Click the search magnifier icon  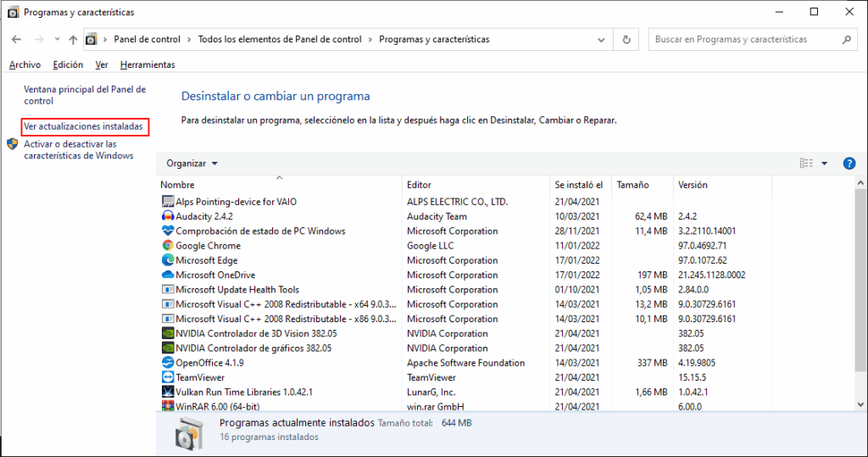pyautogui.click(x=847, y=39)
